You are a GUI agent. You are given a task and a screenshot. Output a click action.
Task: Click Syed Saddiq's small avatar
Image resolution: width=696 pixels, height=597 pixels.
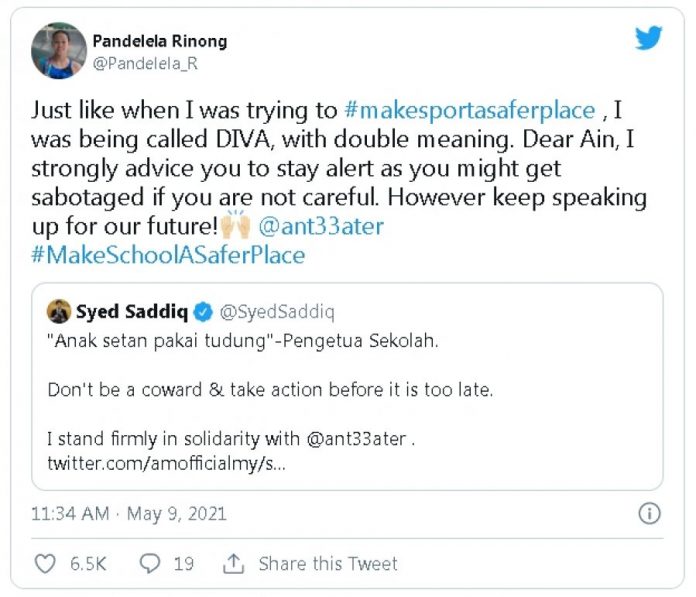[59, 314]
